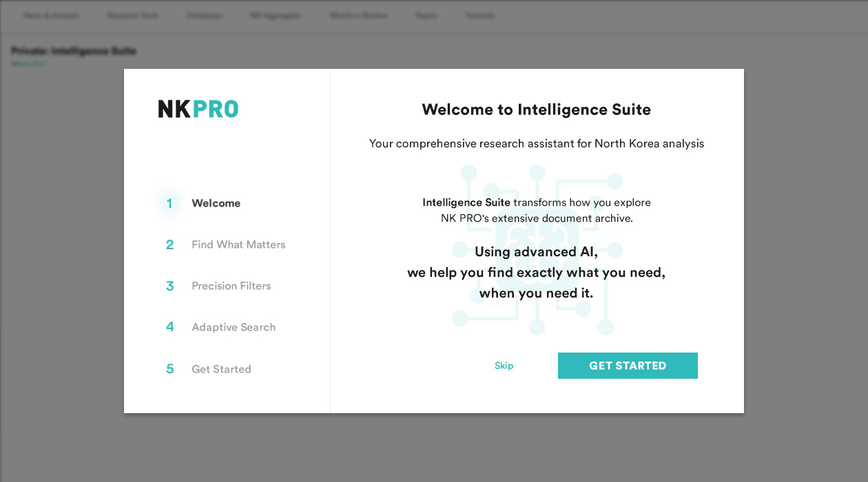Select step number 3 icon
The image size is (868, 482).
click(x=169, y=286)
